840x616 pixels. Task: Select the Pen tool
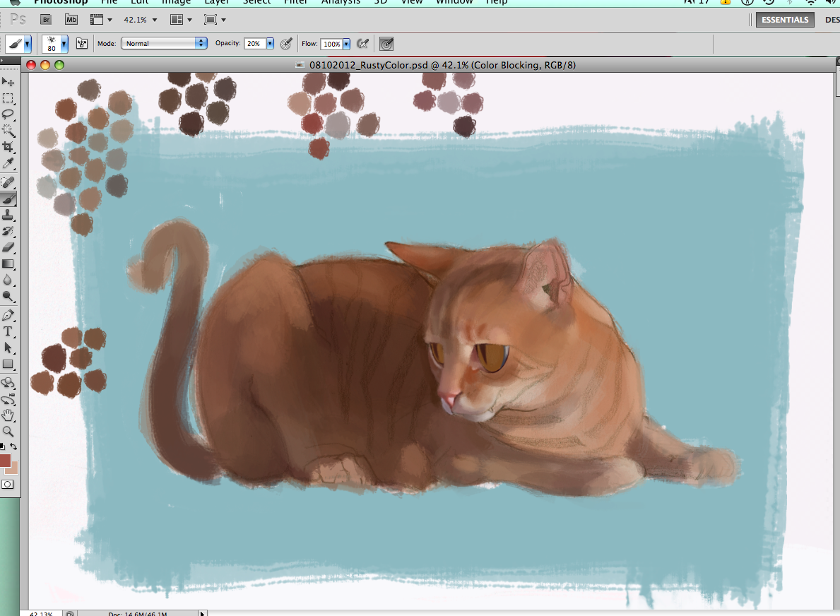click(9, 315)
